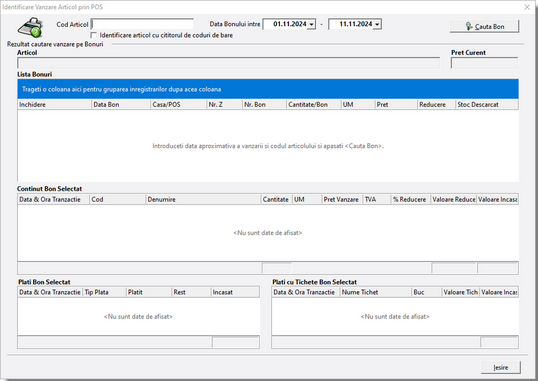The image size is (538, 381).
Task: Click the POS printer icon at top left
Action: (30, 27)
